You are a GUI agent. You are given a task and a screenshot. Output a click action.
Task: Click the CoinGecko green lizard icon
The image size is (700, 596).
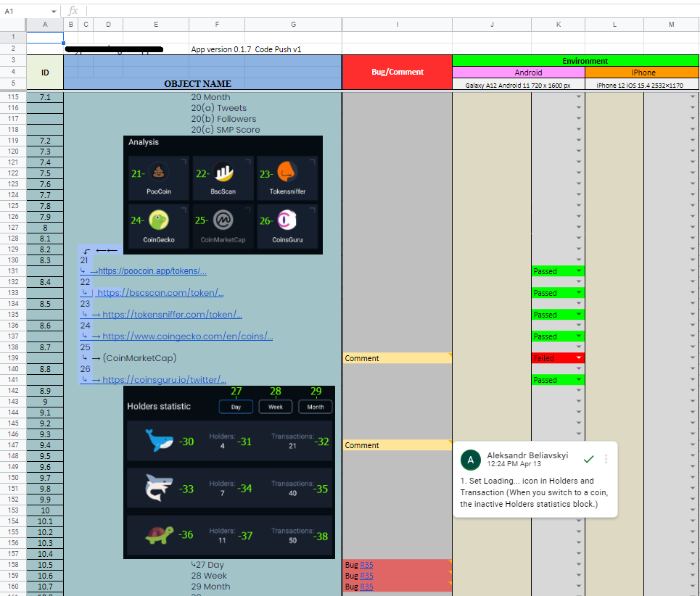coord(158,220)
